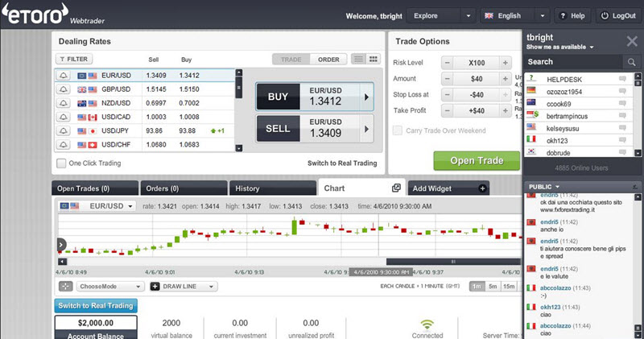
Task: Pop out the Chart with detach icon
Action: coord(396,188)
